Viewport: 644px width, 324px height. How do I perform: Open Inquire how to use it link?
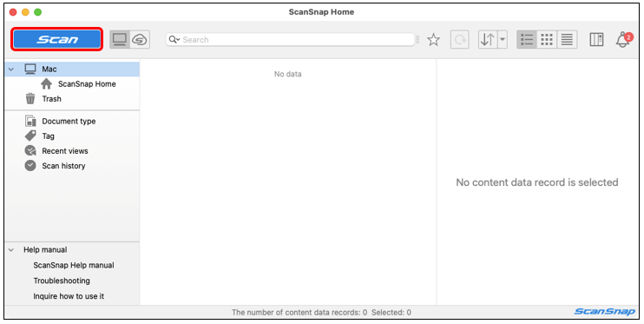69,296
